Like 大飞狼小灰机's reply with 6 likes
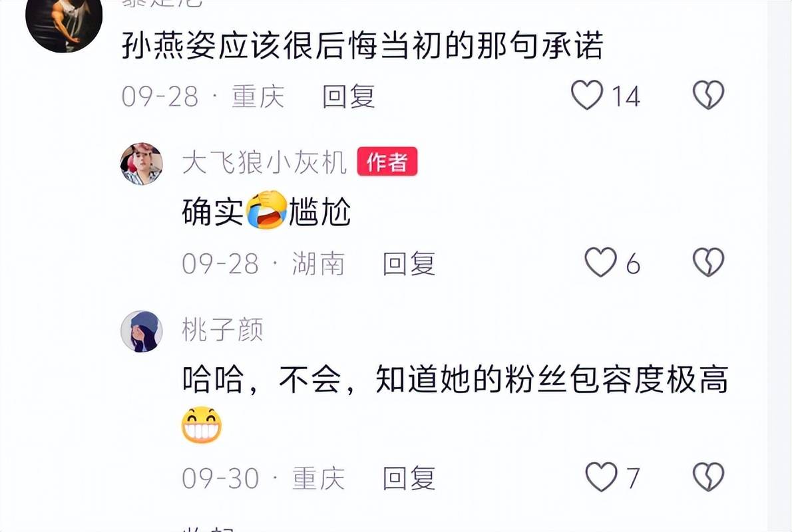Screen dimensions: 792x532 [600, 262]
